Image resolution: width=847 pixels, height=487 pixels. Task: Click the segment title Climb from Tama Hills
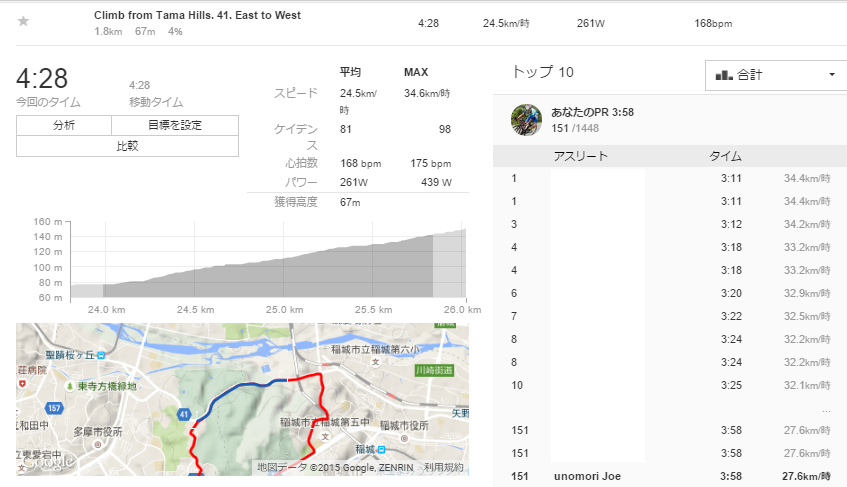click(x=197, y=15)
